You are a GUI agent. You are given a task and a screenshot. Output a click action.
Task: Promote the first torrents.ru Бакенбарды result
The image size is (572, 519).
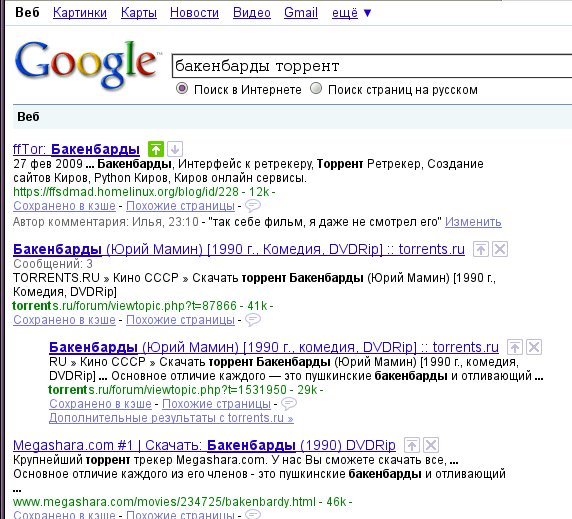click(x=481, y=249)
